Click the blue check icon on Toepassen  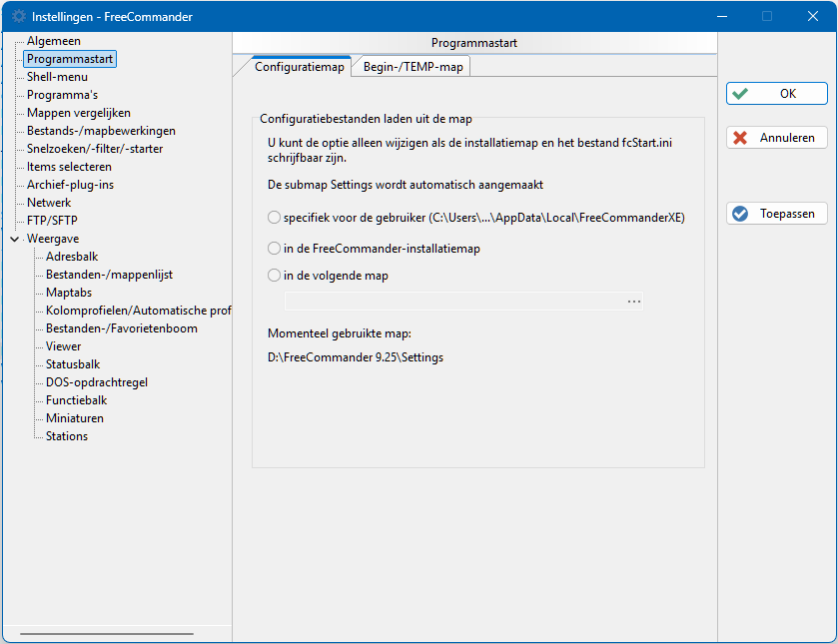[x=740, y=214]
